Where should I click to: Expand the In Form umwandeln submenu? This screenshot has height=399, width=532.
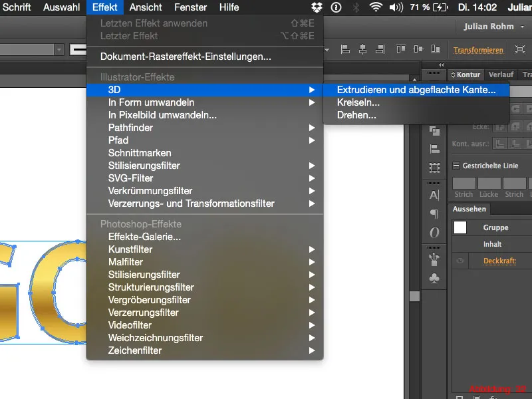pos(205,102)
